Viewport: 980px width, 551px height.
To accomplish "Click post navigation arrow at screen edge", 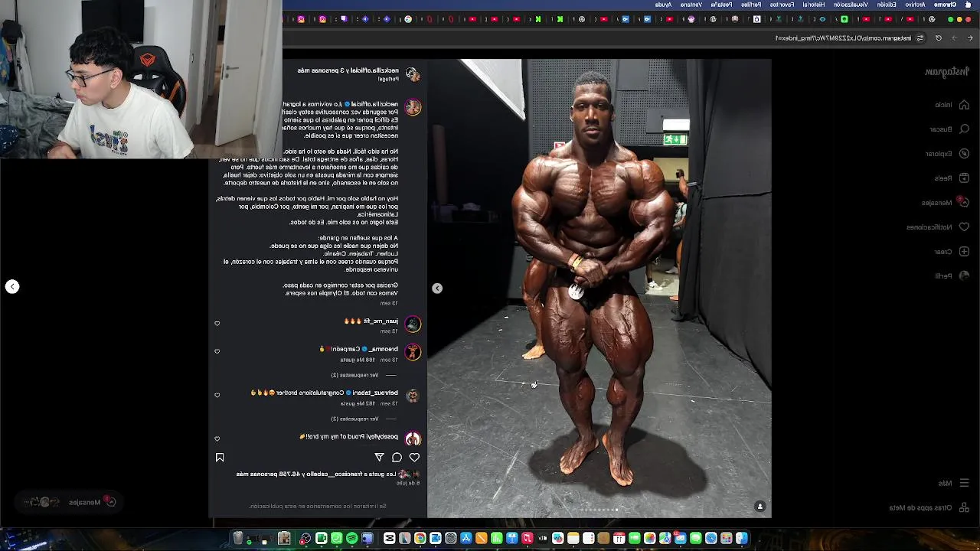I will 12,286.
